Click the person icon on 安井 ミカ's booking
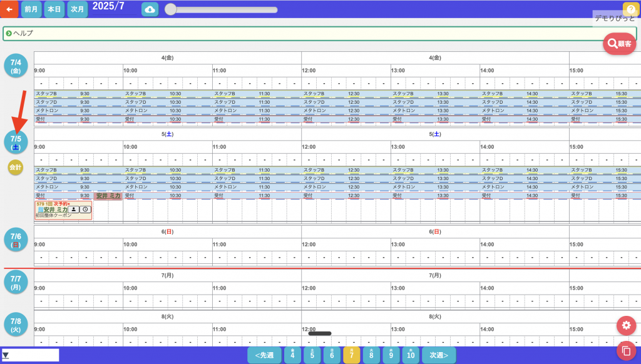Viewport: 641px width, 364px height. (74, 210)
